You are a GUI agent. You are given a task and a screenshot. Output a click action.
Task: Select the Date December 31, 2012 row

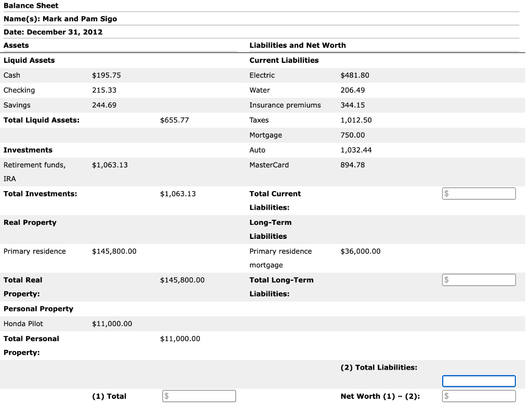pos(53,32)
